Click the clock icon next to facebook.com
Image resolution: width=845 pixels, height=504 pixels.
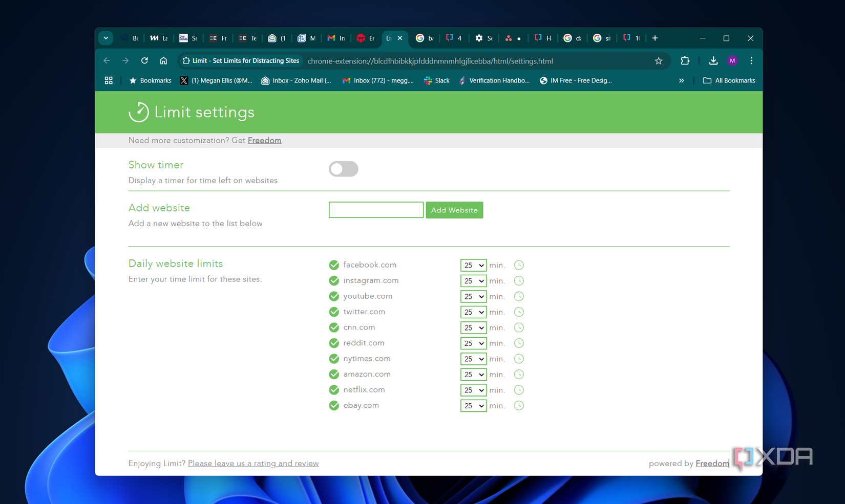[519, 265]
